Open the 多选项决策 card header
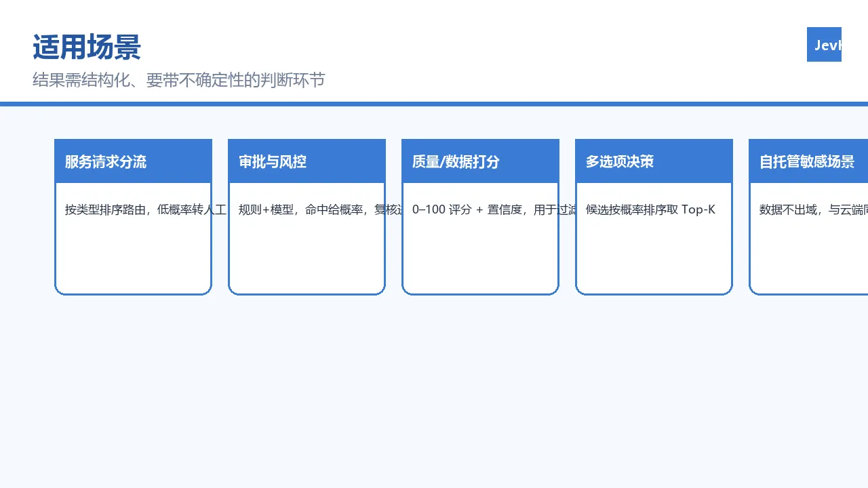Viewport: 868px width, 488px height. click(654, 161)
